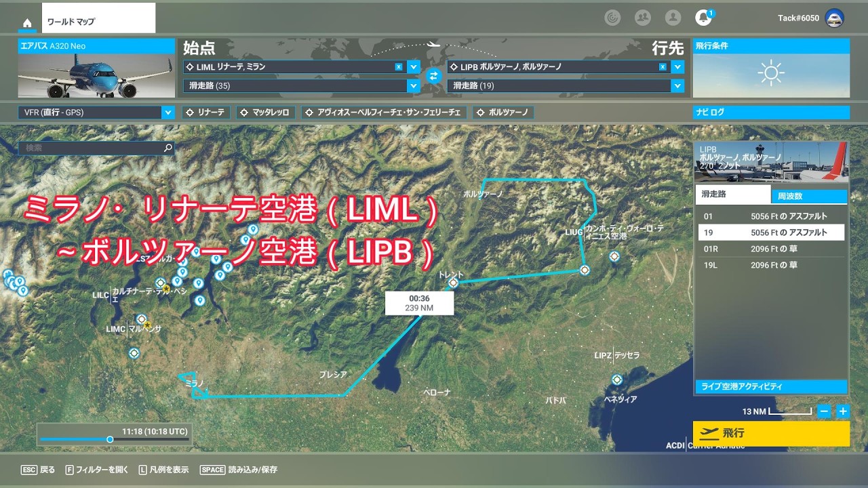Click フィルターを開く filter option
This screenshot has width=868, height=488.
point(97,470)
